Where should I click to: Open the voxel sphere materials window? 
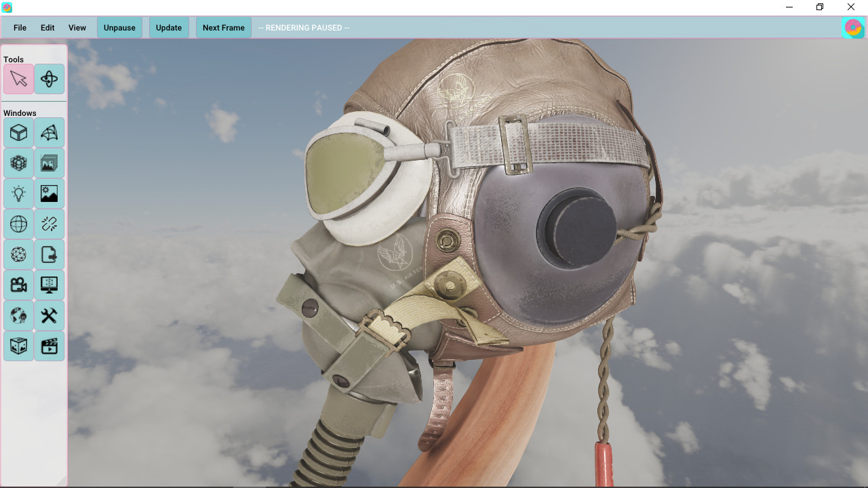(x=18, y=163)
